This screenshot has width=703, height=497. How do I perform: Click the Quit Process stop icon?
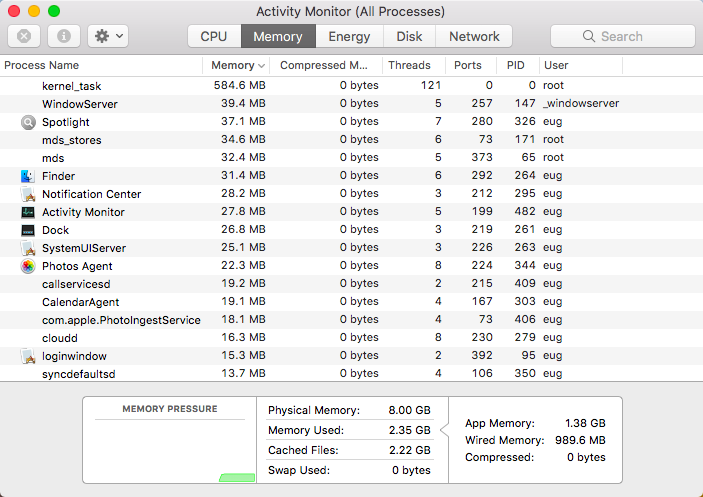point(24,36)
